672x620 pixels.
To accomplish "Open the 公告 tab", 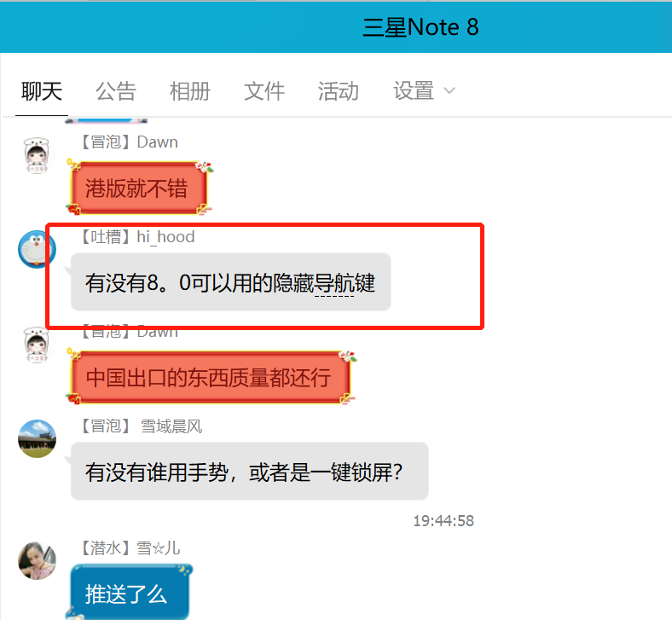I will [116, 91].
